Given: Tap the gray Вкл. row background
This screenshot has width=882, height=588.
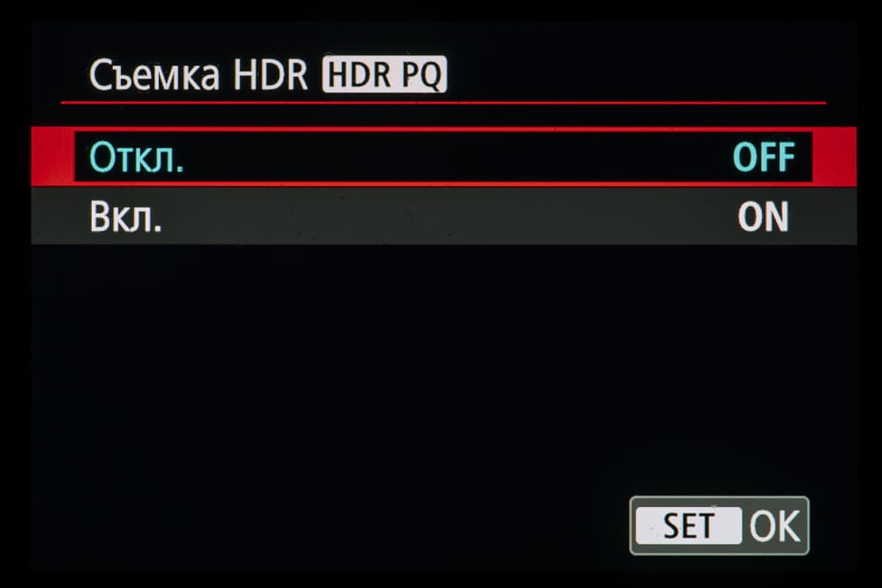Looking at the screenshot, I should [x=444, y=217].
